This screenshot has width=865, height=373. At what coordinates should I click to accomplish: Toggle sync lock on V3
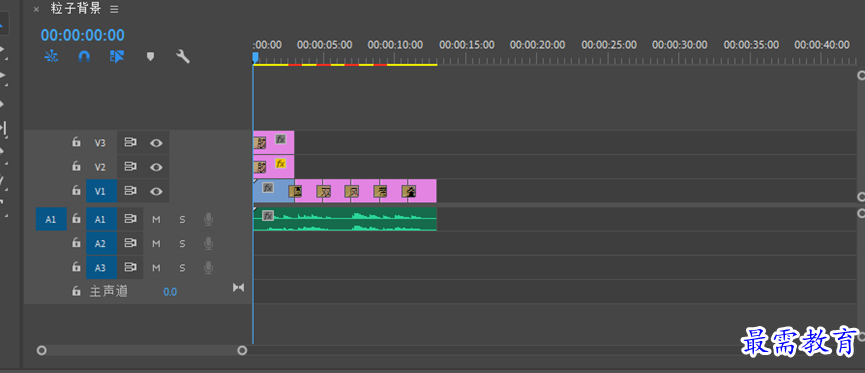[x=130, y=142]
